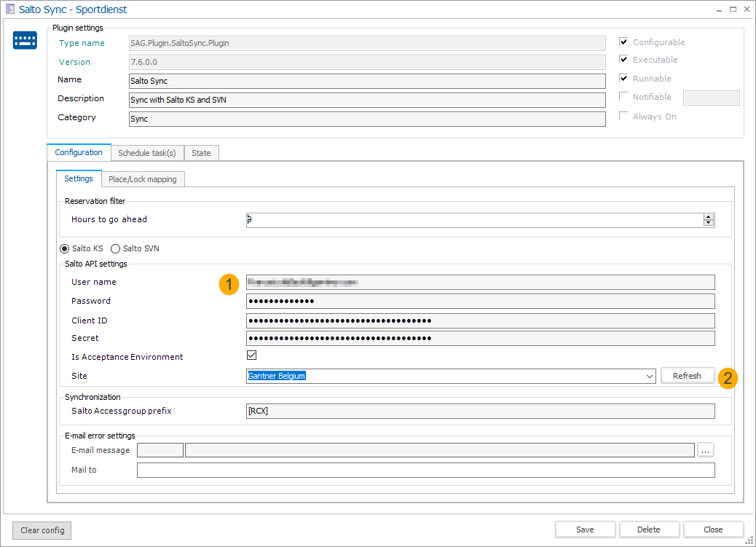The width and height of the screenshot is (756, 547).
Task: Decrease Hours to go ahead with down arrow
Action: pyautogui.click(x=708, y=223)
